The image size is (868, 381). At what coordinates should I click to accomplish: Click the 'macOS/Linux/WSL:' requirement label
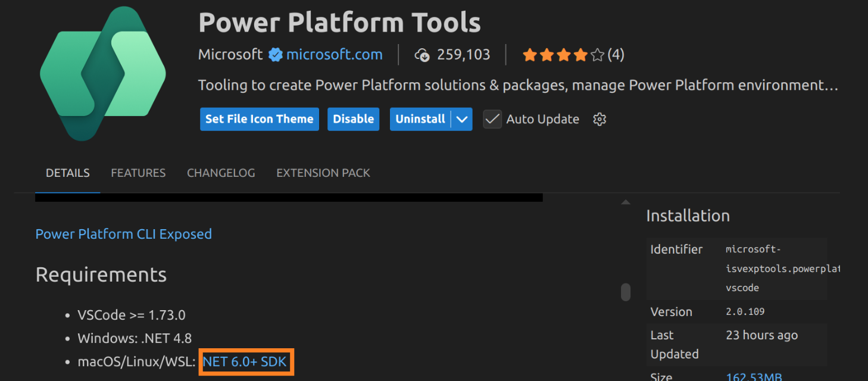(137, 361)
